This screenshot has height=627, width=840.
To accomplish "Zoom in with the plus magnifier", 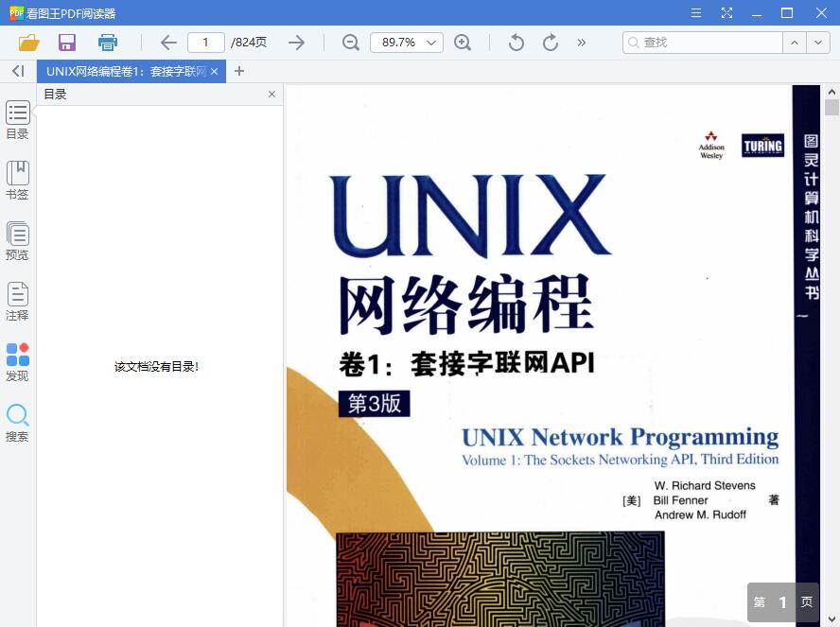I will click(x=463, y=43).
